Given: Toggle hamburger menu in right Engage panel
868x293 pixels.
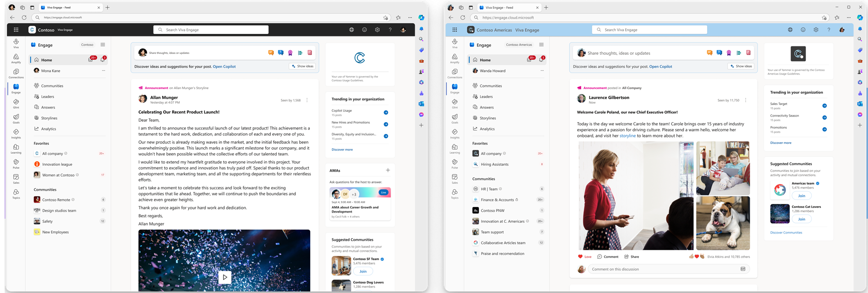Looking at the screenshot, I should pyautogui.click(x=541, y=45).
